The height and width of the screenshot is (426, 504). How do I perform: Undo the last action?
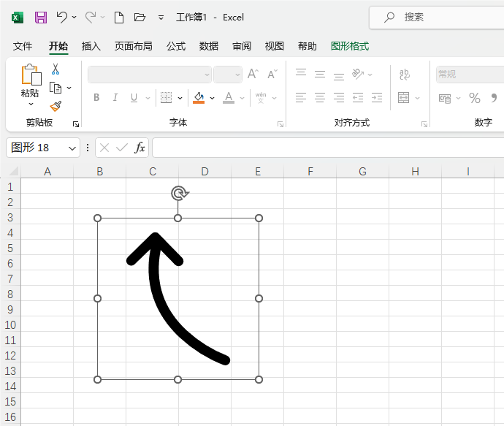pyautogui.click(x=61, y=17)
